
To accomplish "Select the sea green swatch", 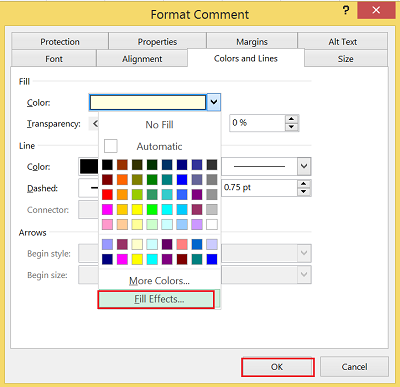I will (152, 194).
